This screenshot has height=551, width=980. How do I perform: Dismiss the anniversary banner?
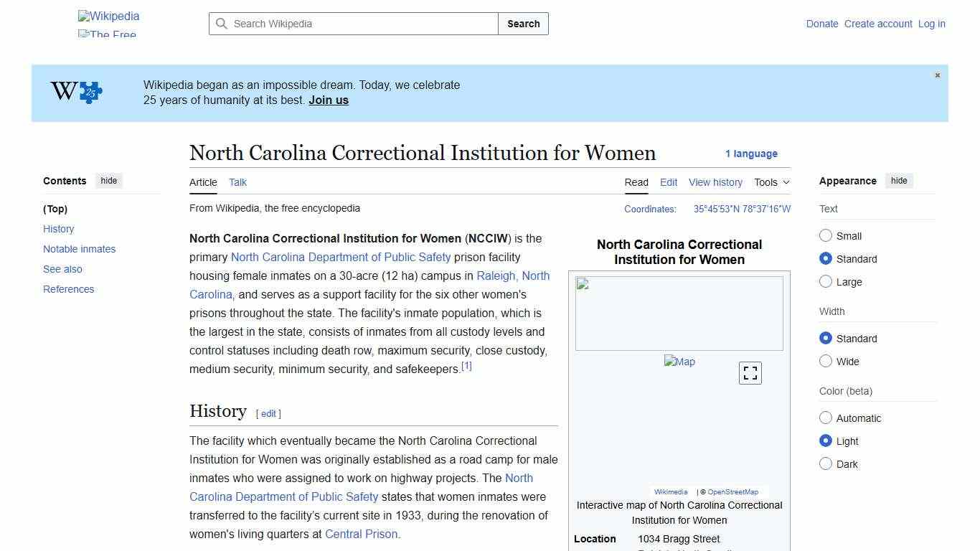pos(937,75)
